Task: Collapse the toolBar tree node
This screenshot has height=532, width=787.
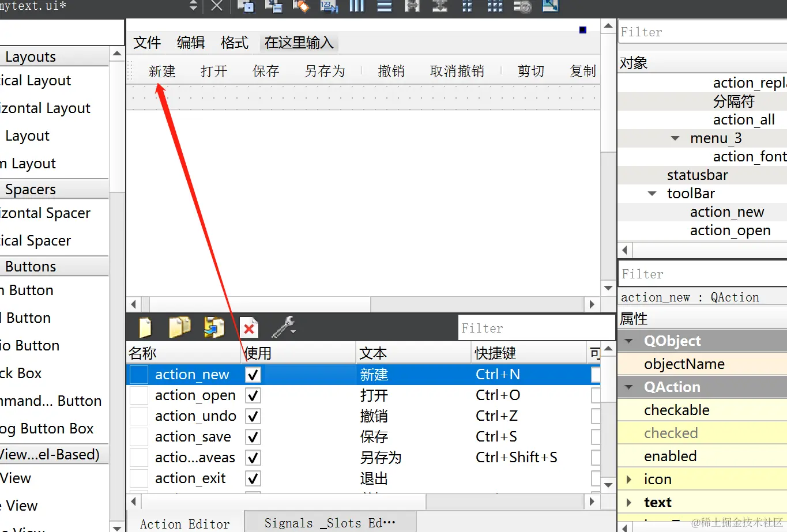Action: coord(652,194)
